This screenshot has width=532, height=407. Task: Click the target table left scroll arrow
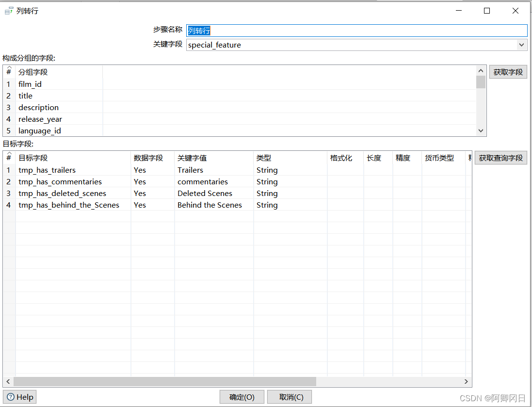coord(8,382)
